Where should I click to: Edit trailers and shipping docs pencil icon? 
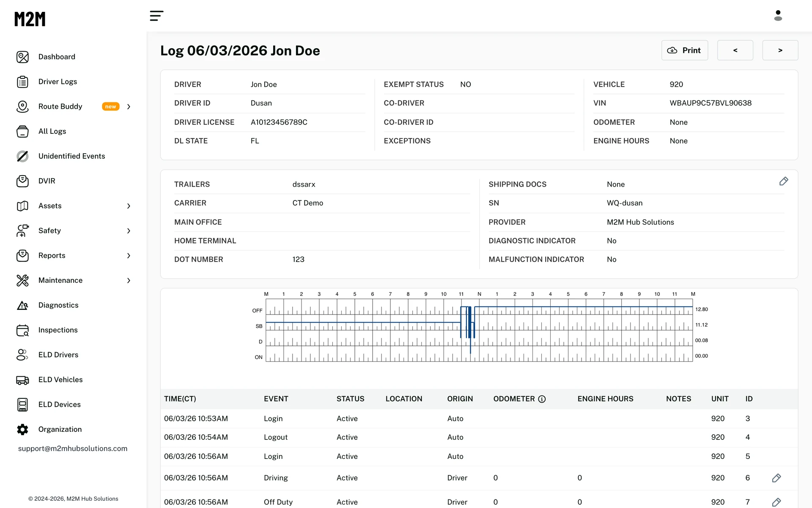pyautogui.click(x=783, y=181)
